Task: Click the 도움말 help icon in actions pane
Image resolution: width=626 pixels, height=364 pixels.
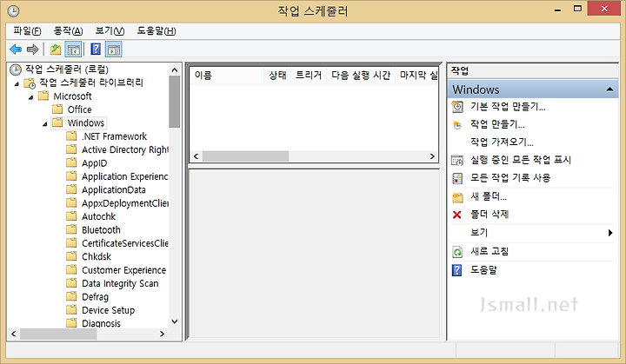Action: pos(457,270)
